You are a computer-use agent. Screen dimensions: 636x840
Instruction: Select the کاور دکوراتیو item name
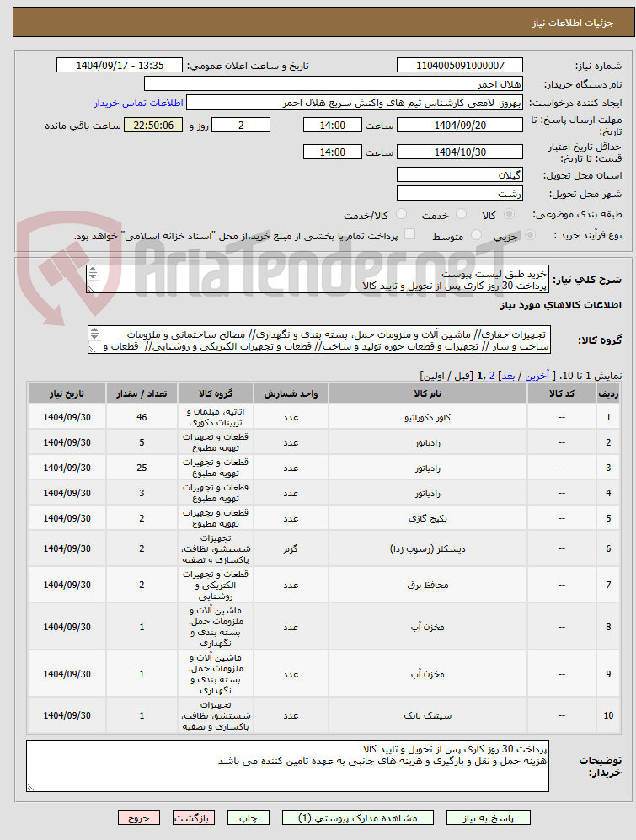(428, 417)
